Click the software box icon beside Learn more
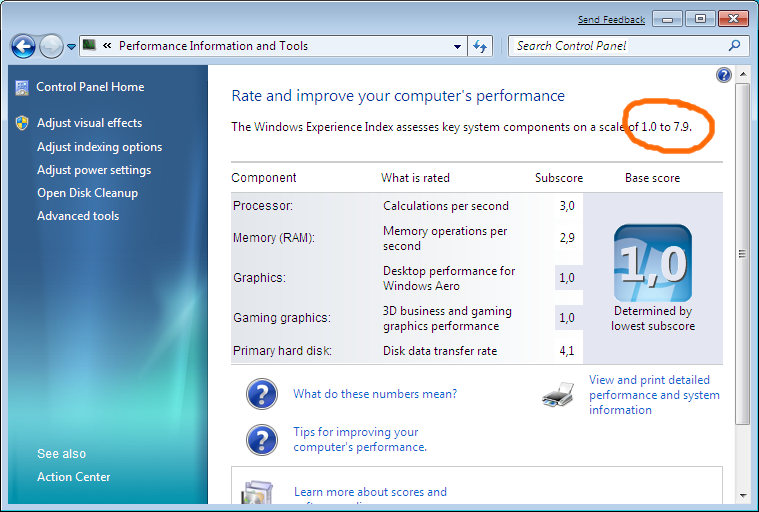The width and height of the screenshot is (759, 512). tap(257, 492)
